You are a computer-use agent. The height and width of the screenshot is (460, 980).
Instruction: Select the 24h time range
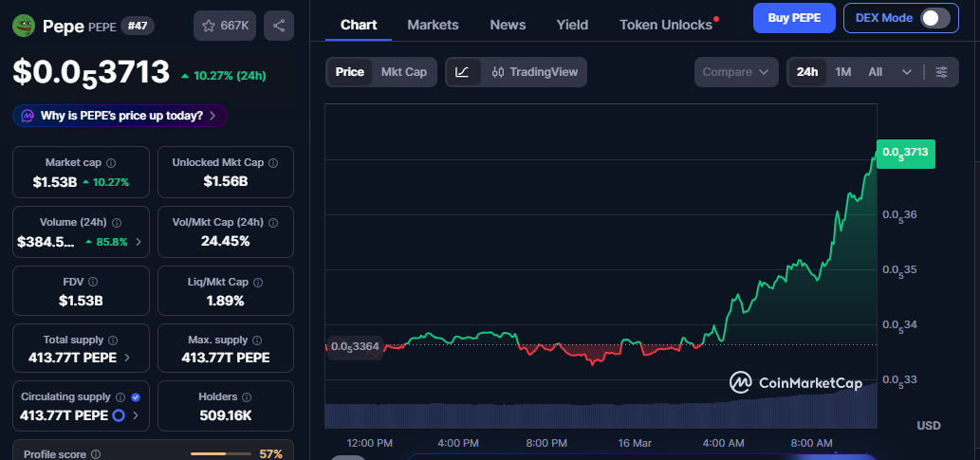pos(807,72)
